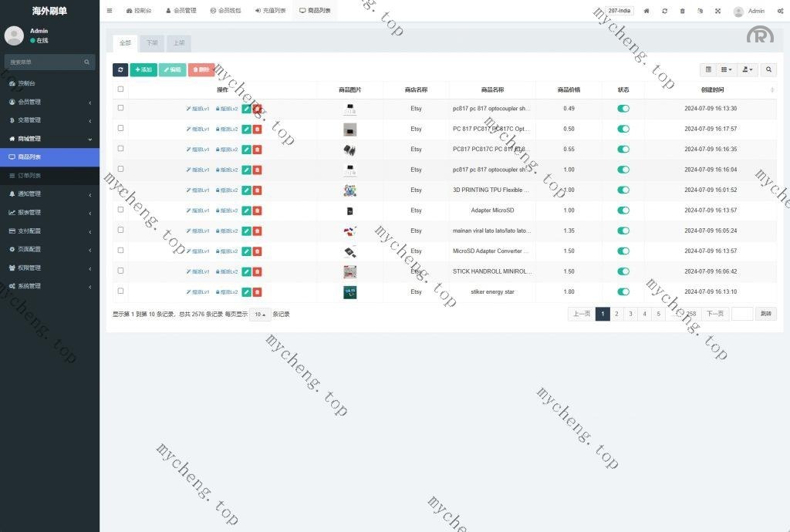Click the dark refresh button above the table
Screen dimensions: 790x532
click(120, 69)
